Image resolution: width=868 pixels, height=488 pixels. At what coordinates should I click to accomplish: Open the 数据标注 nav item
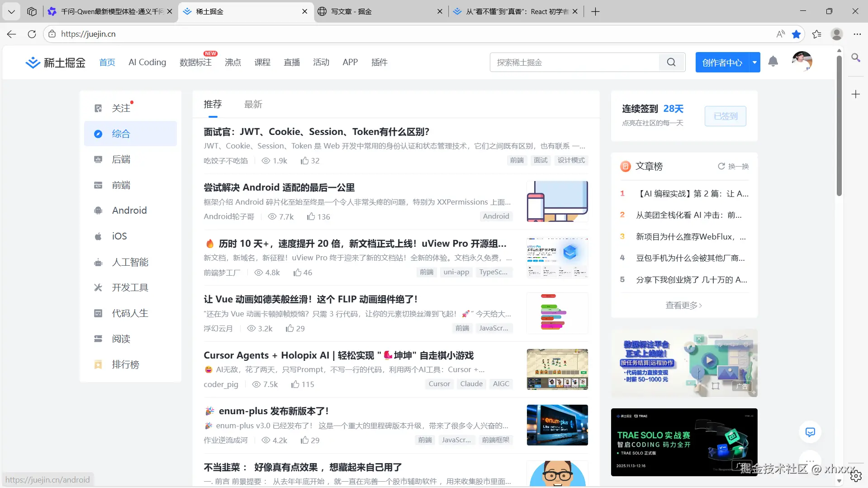click(x=195, y=62)
